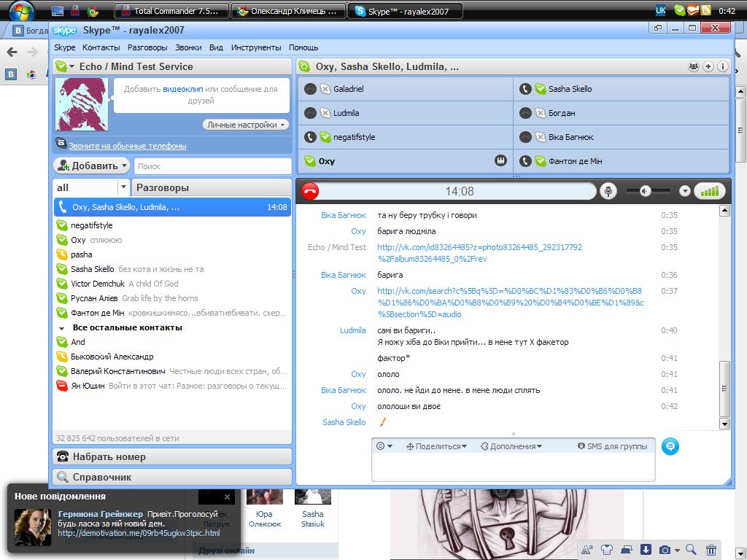The width and height of the screenshot is (747, 560).
Task: Click the phone icon beside Фантом де Мін
Action: click(x=525, y=161)
